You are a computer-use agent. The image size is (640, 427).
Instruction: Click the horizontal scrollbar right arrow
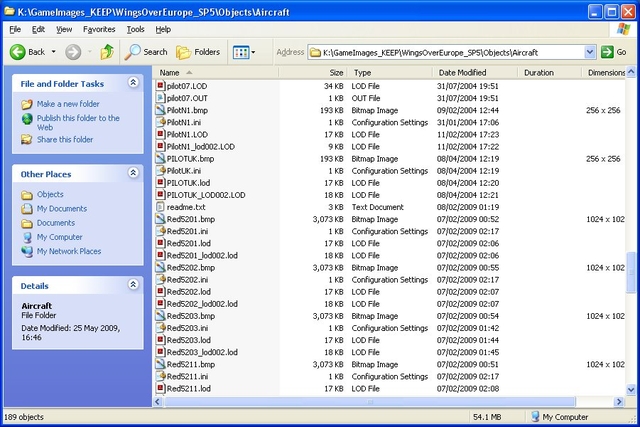(x=619, y=402)
